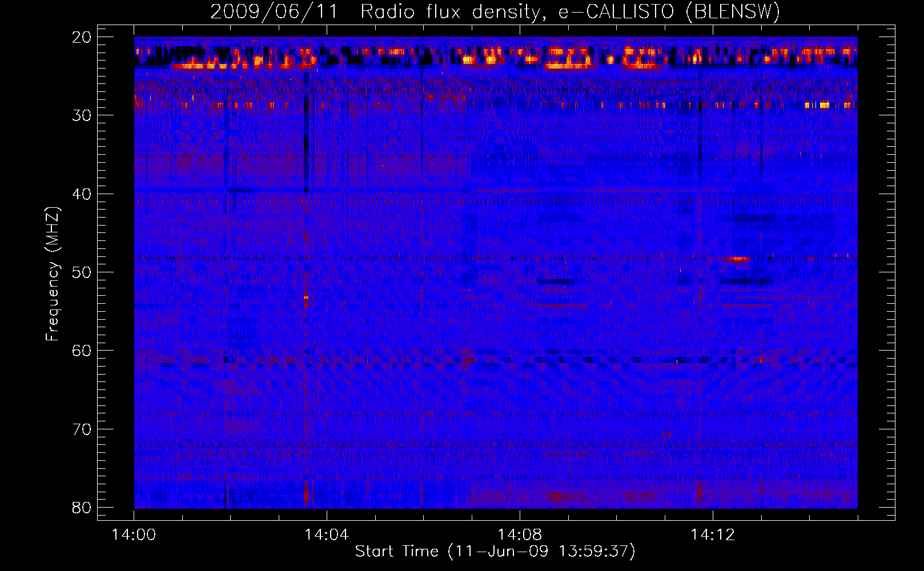Click the bright red burst near 48 MHz
Viewport: 924px width, 571px height.
737,259
